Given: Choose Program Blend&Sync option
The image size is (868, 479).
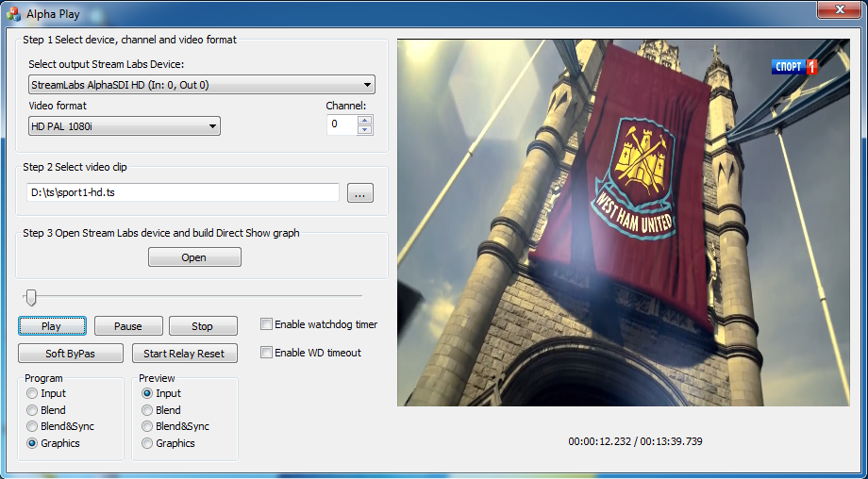Looking at the screenshot, I should point(32,426).
